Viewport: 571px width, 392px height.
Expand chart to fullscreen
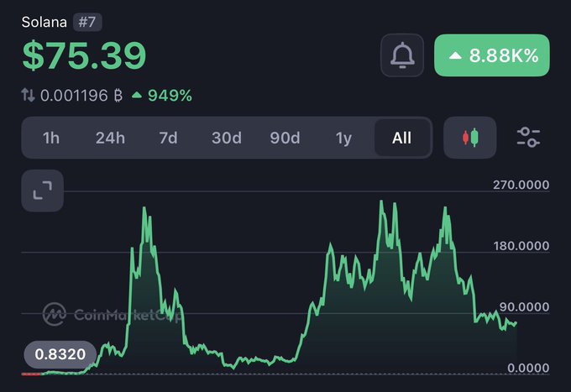[43, 191]
